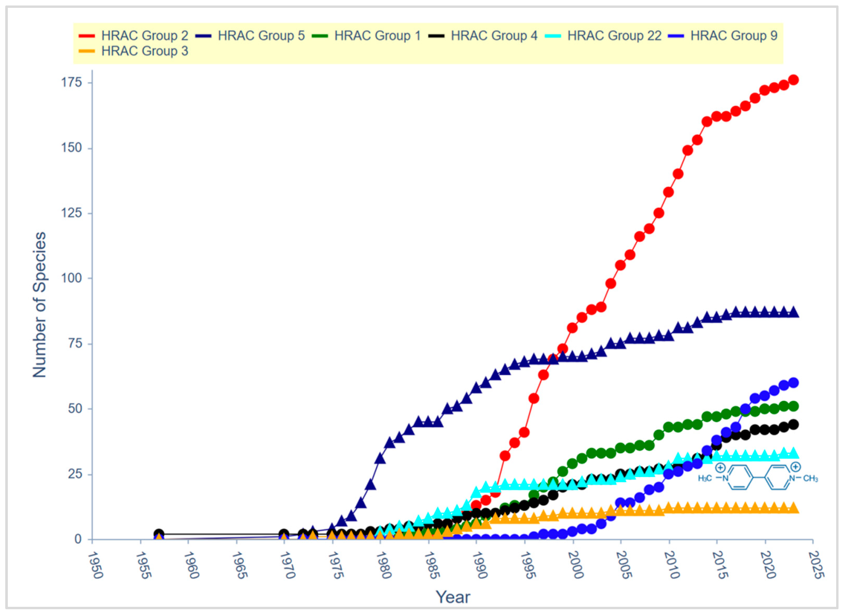Toggle the HRAC Group 5 legend entry

tap(250, 36)
